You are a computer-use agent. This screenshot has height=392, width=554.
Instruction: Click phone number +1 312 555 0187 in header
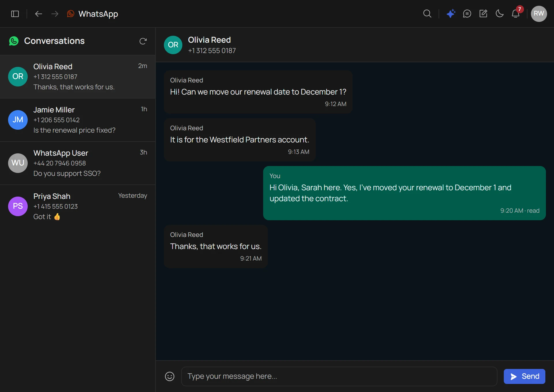[x=212, y=51]
